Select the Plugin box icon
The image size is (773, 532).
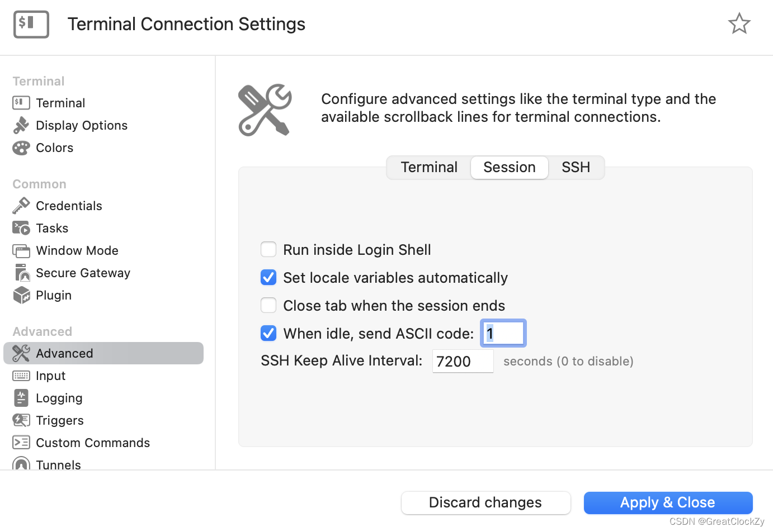tap(21, 295)
